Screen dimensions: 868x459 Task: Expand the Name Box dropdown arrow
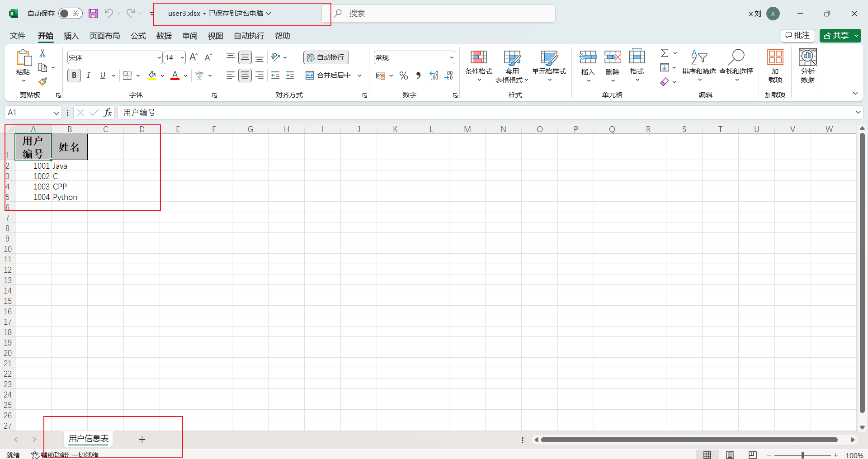point(56,113)
